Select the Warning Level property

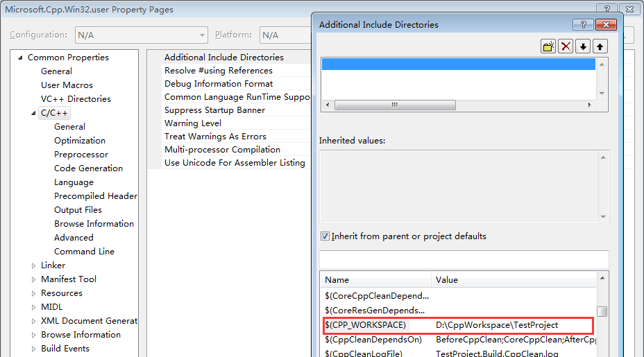pyautogui.click(x=193, y=123)
